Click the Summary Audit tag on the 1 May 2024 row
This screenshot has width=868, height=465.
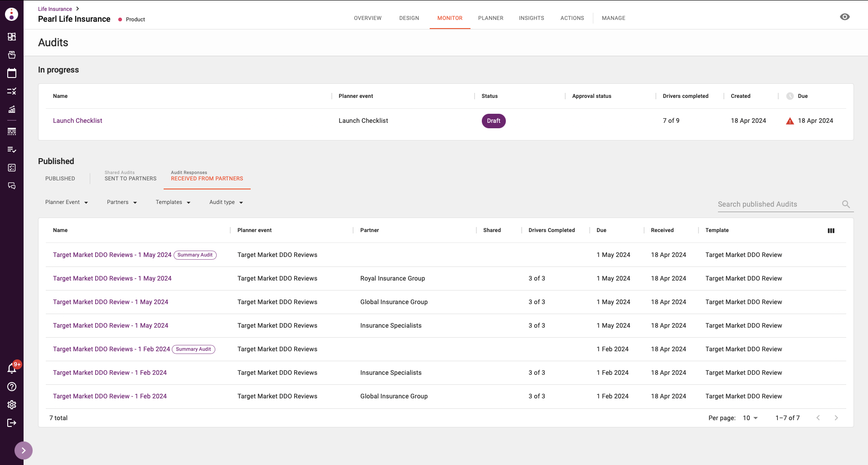pyautogui.click(x=195, y=255)
